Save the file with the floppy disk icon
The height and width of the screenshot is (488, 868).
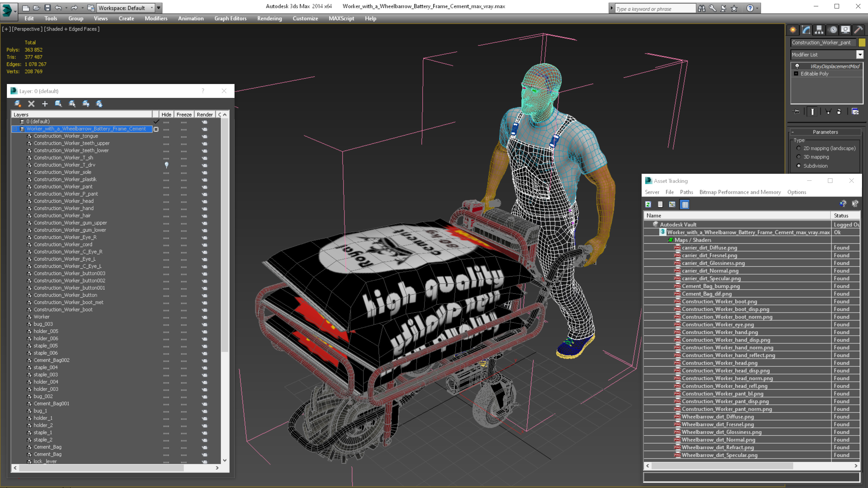coord(48,8)
